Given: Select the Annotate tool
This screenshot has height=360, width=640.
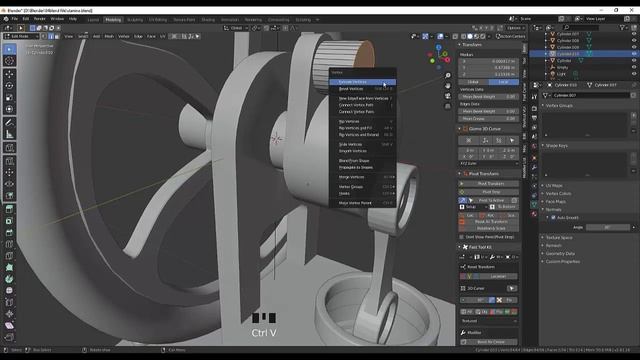Looking at the screenshot, I should 9,122.
